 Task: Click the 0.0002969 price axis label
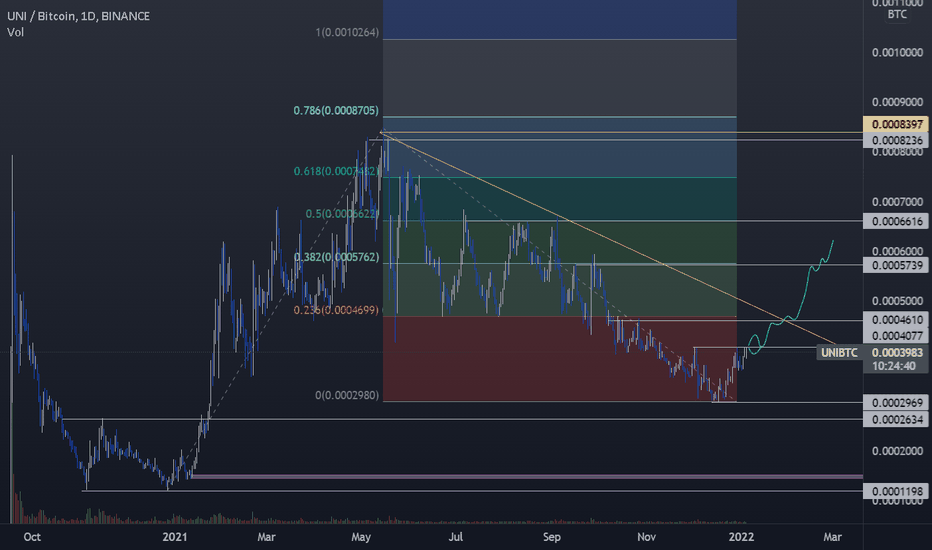tap(896, 403)
